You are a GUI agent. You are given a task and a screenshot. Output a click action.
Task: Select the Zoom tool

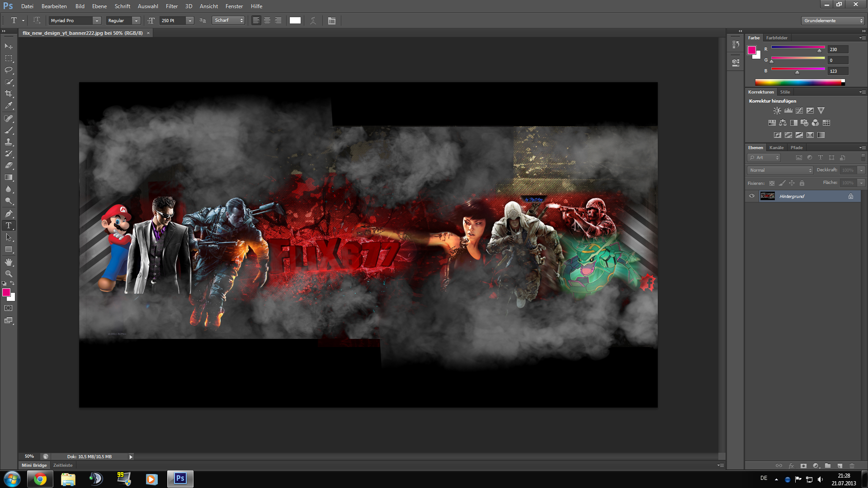tap(9, 274)
